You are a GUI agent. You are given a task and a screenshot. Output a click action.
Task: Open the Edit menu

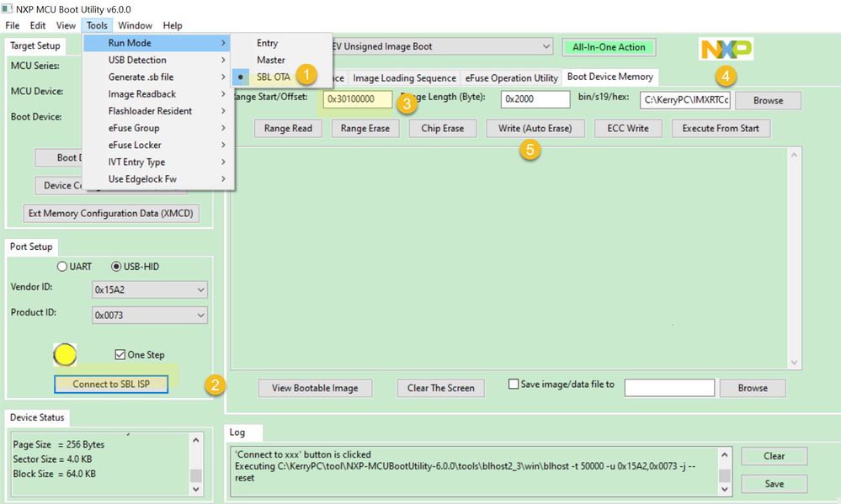pos(38,25)
